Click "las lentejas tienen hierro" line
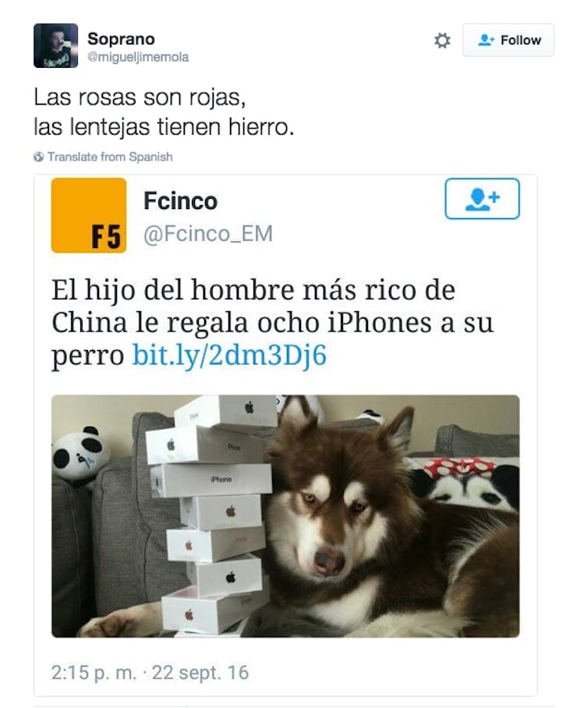Viewport: 588px width, 708px height. (x=164, y=127)
